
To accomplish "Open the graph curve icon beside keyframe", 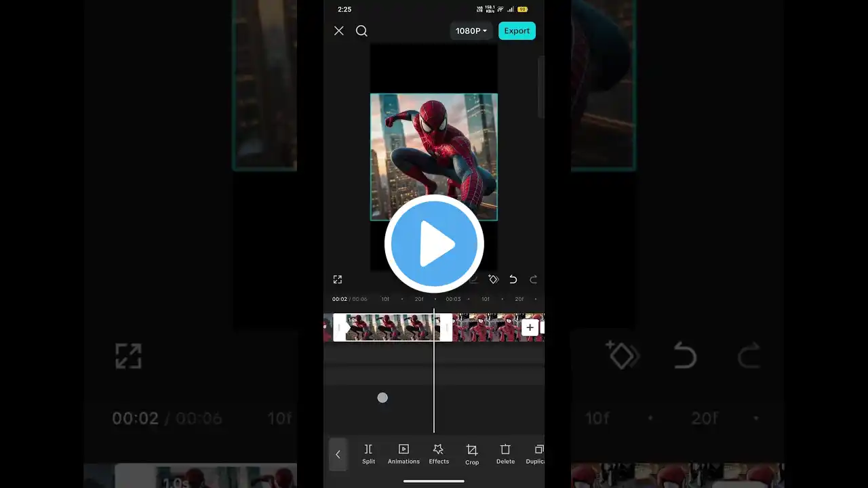I will point(474,279).
